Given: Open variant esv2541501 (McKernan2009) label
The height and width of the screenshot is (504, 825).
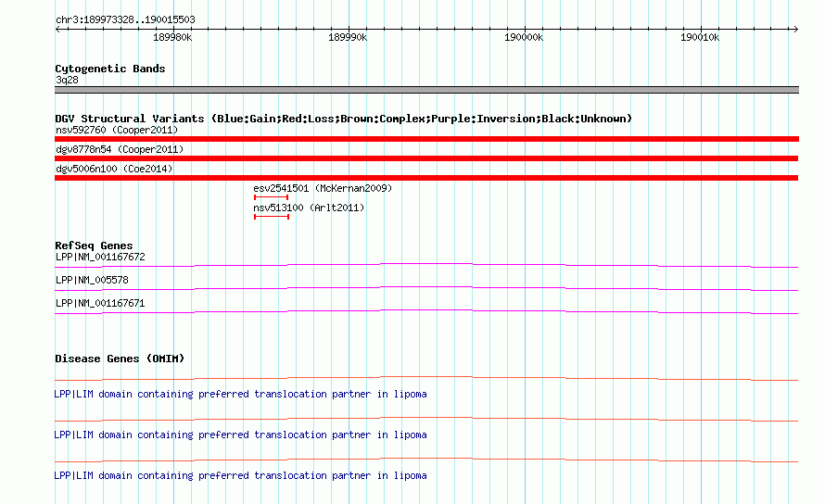Looking at the screenshot, I should coord(323,188).
